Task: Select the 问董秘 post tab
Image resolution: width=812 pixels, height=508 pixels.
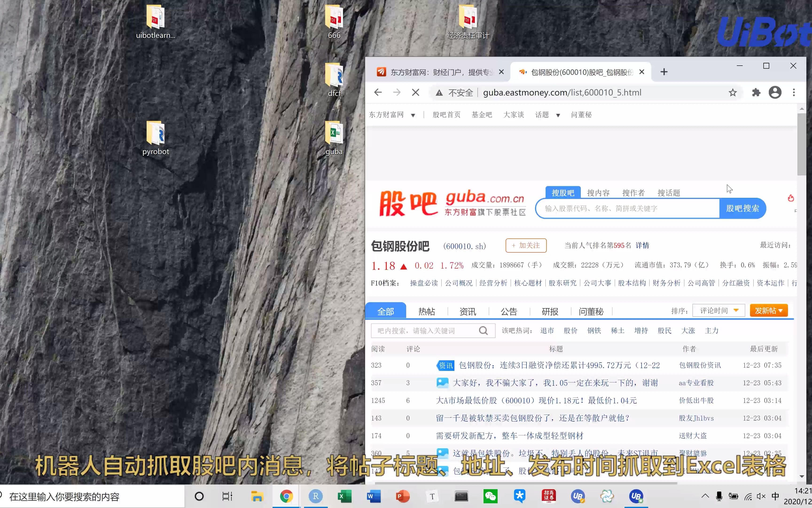Action: (591, 311)
